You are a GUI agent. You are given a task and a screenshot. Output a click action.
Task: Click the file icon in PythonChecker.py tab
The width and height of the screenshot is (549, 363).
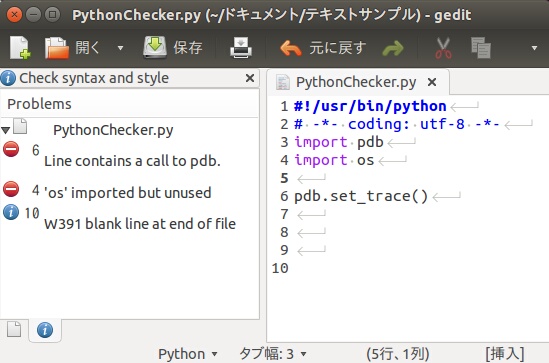(283, 82)
